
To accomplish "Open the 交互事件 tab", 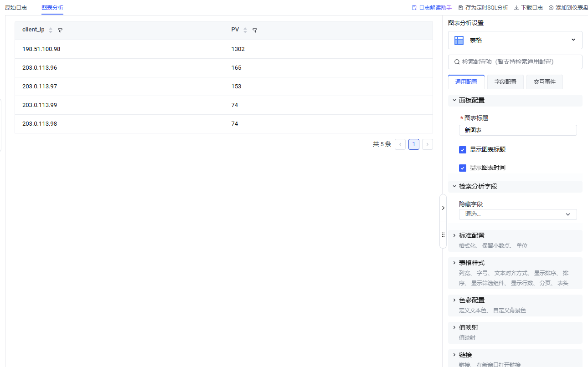I will point(544,82).
